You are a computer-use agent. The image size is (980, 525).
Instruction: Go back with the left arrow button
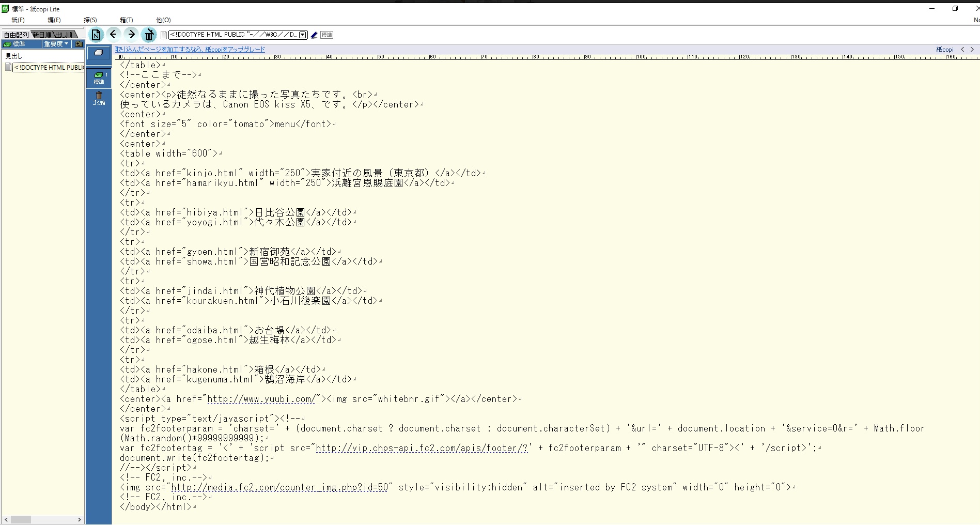pyautogui.click(x=114, y=35)
